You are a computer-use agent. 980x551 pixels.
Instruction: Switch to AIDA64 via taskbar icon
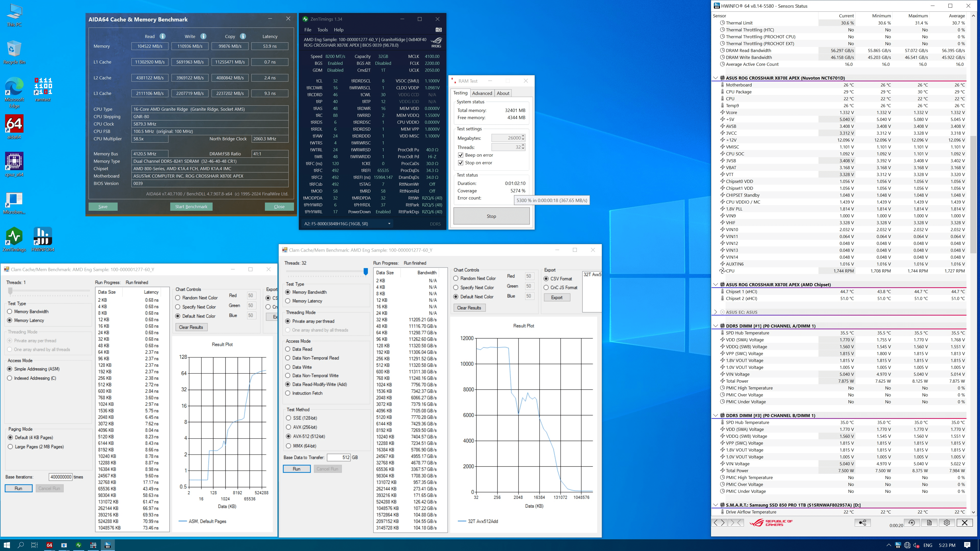tap(49, 545)
